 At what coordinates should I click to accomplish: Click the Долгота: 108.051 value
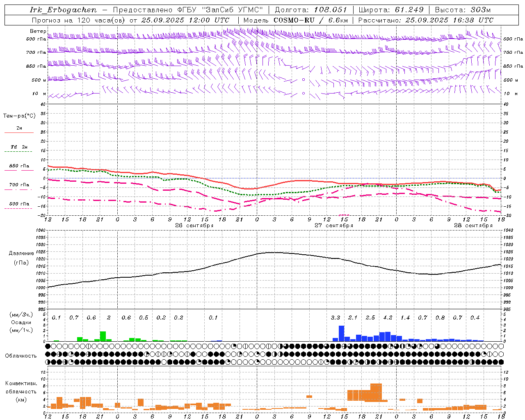click(311, 10)
